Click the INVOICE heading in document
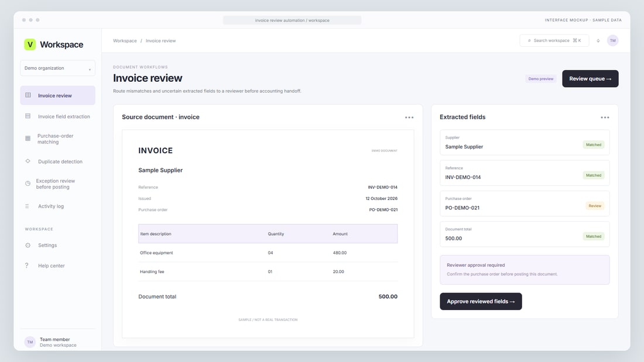This screenshot has height=362, width=644. pyautogui.click(x=156, y=151)
